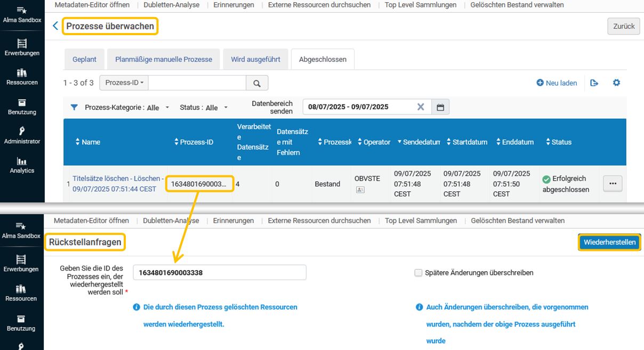Switch to Wird ausgeführt tab
Screen dimensions: 644x350
tap(255, 59)
